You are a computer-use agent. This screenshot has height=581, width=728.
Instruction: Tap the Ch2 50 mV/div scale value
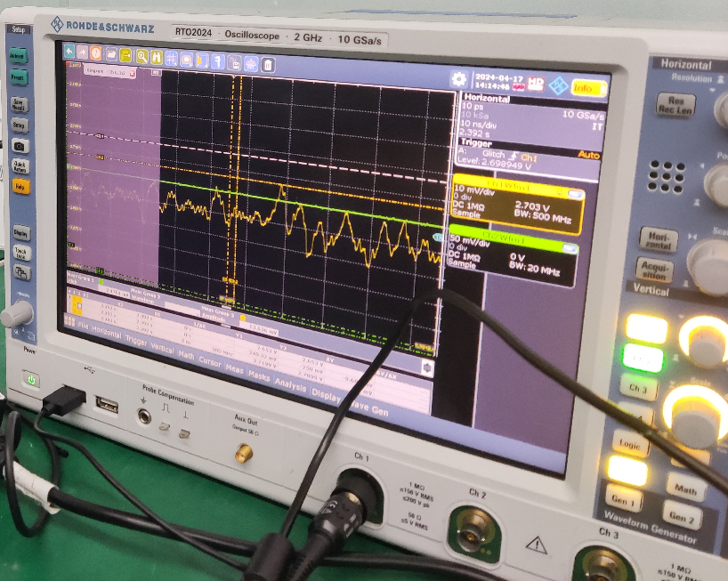coord(470,241)
